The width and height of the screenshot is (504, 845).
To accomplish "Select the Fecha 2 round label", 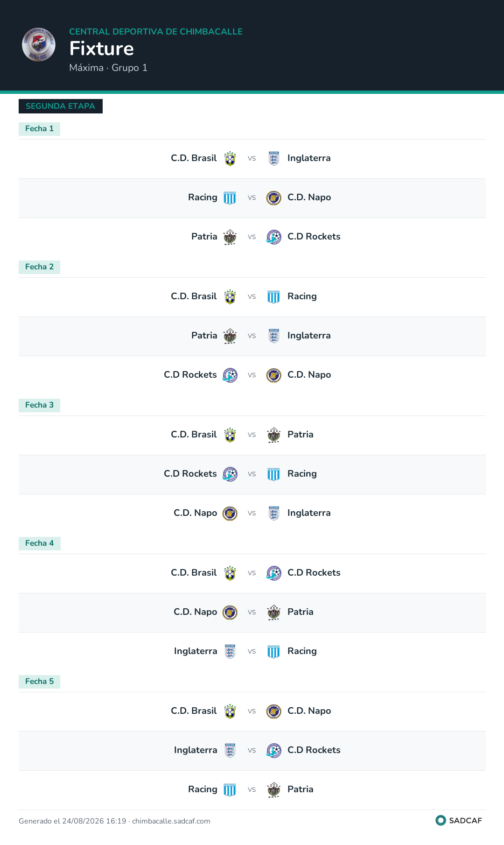I will point(39,267).
